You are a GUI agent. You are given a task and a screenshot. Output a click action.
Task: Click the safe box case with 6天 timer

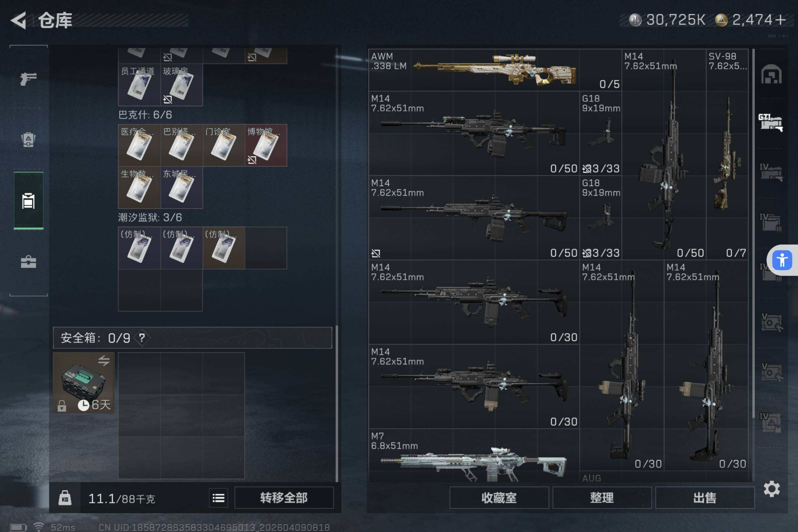83,383
